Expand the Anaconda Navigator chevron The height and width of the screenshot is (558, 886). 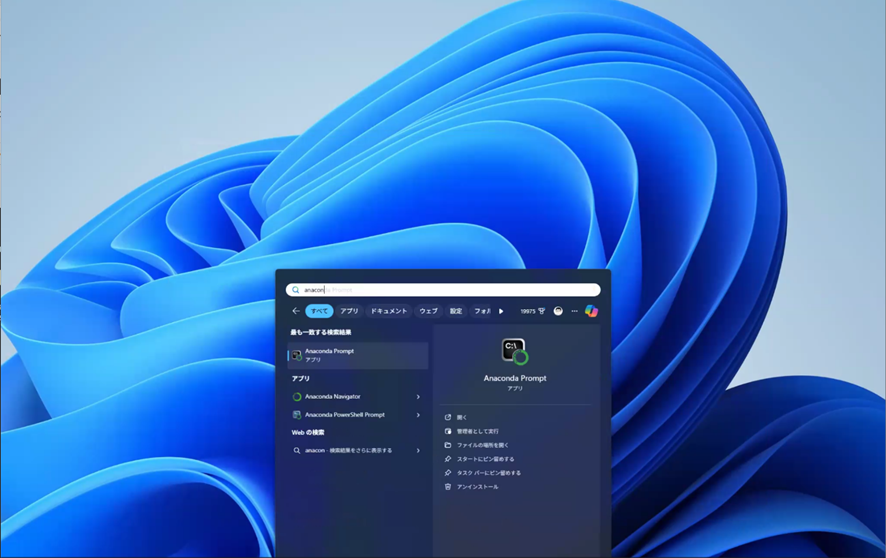coord(418,397)
